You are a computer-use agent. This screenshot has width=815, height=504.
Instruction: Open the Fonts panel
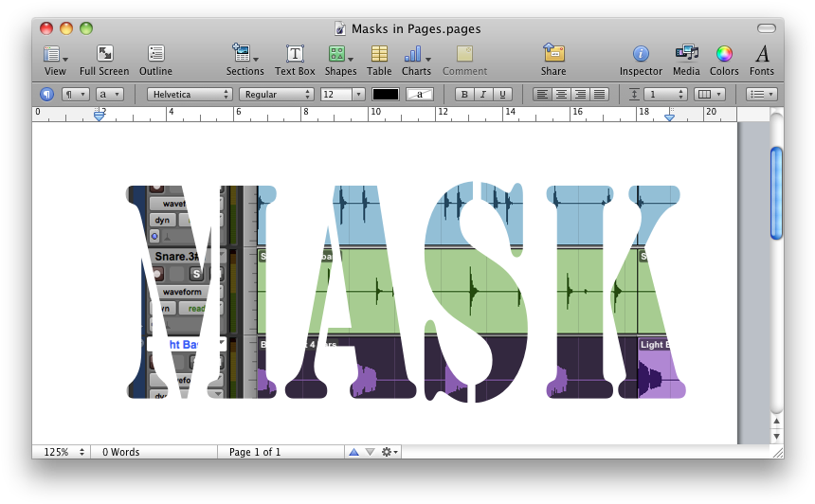coord(762,61)
